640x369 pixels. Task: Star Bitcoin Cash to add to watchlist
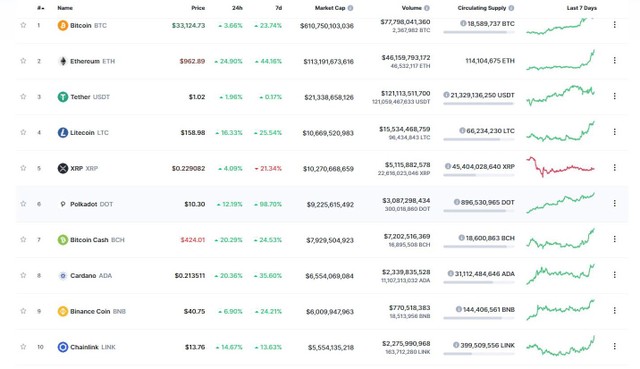pos(23,240)
